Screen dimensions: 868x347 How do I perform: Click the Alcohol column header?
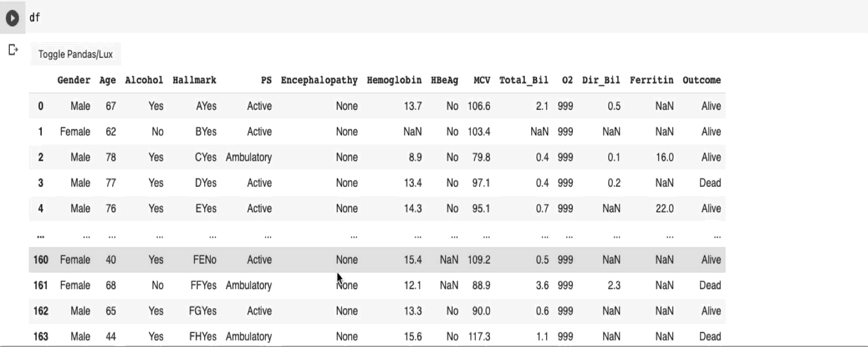[x=144, y=80]
